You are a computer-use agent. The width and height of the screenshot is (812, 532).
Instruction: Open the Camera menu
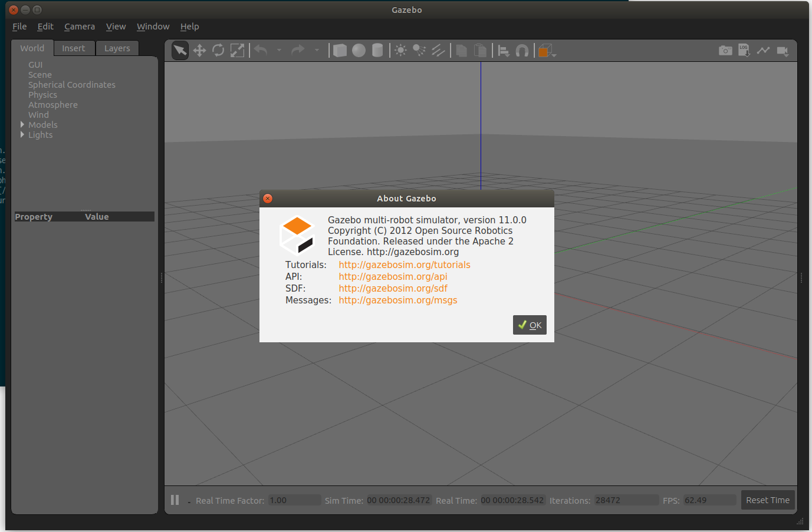point(80,27)
